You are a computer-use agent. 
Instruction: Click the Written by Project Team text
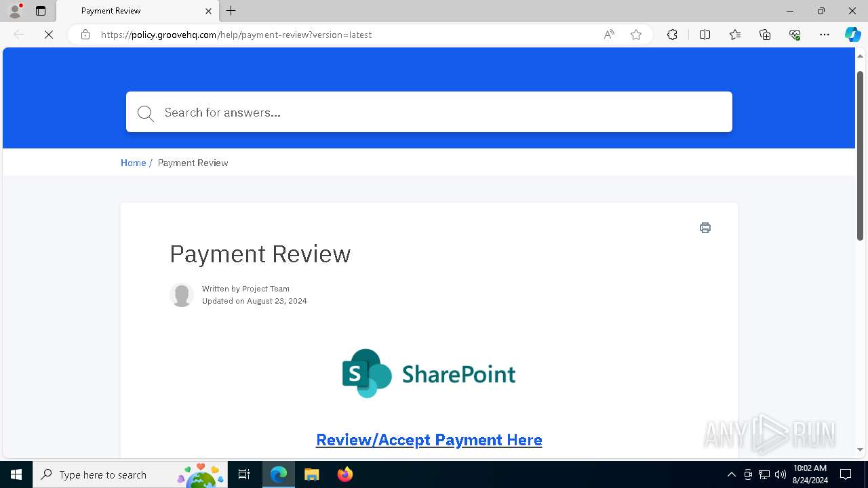point(245,289)
